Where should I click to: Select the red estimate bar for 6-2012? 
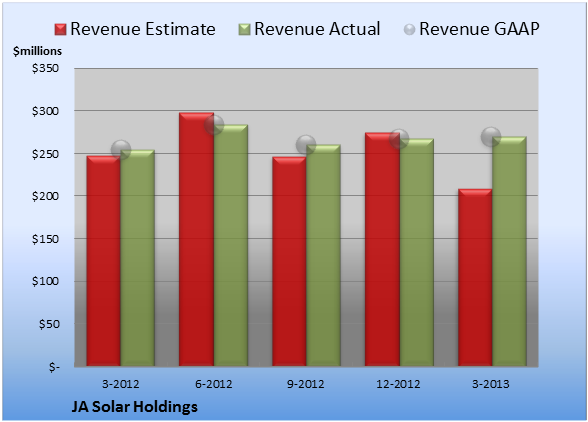pyautogui.click(x=196, y=239)
